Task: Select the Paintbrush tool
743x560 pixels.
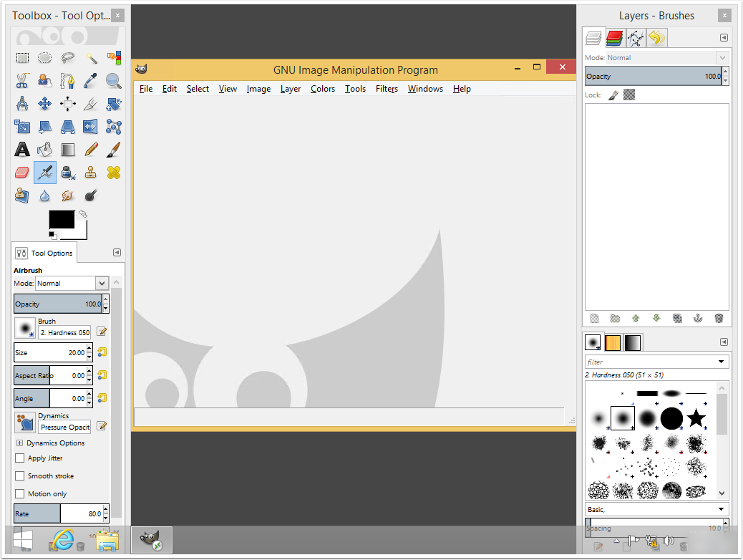Action: click(114, 150)
